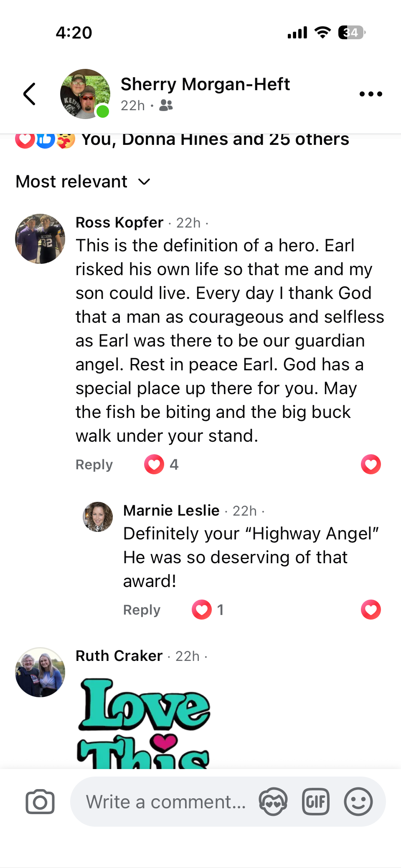This screenshot has height=868, width=401.
Task: Go back using the left arrow
Action: tap(29, 94)
